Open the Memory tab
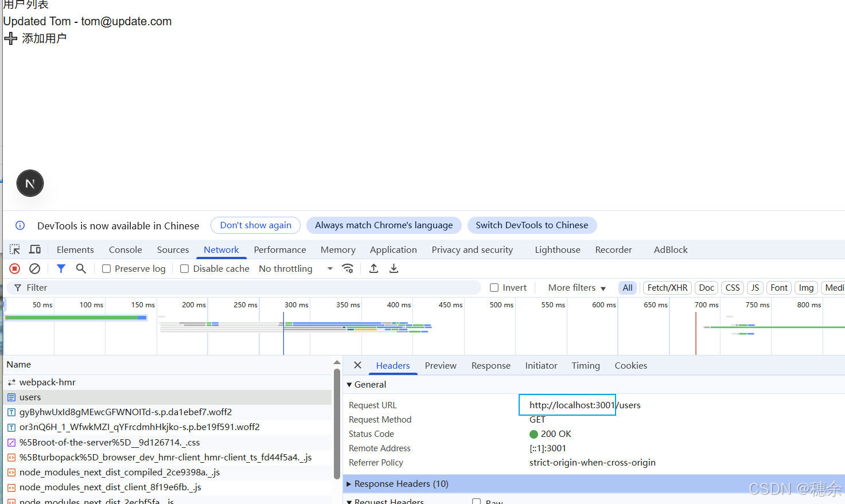This screenshot has height=504, width=845. (338, 249)
